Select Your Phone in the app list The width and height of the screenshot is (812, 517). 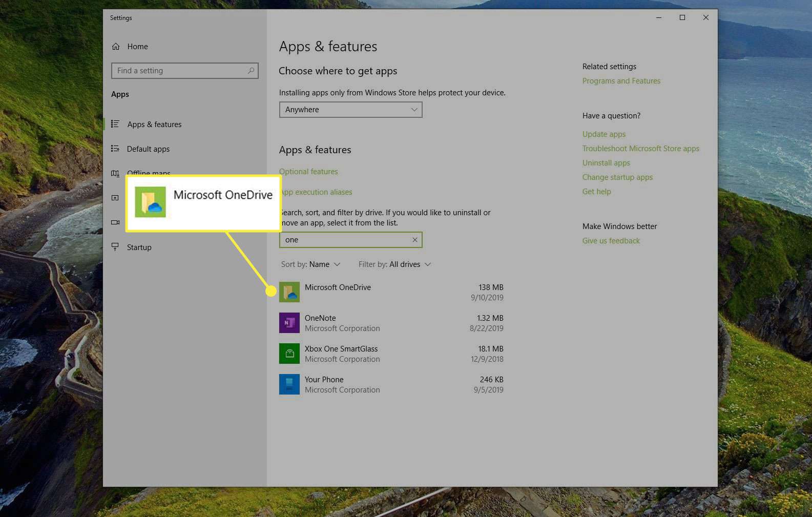click(391, 384)
